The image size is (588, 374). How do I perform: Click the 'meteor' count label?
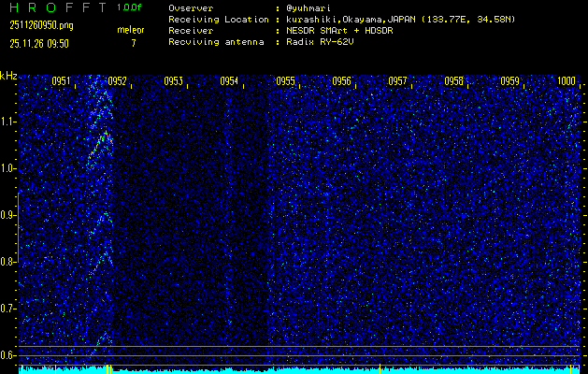pos(131,30)
